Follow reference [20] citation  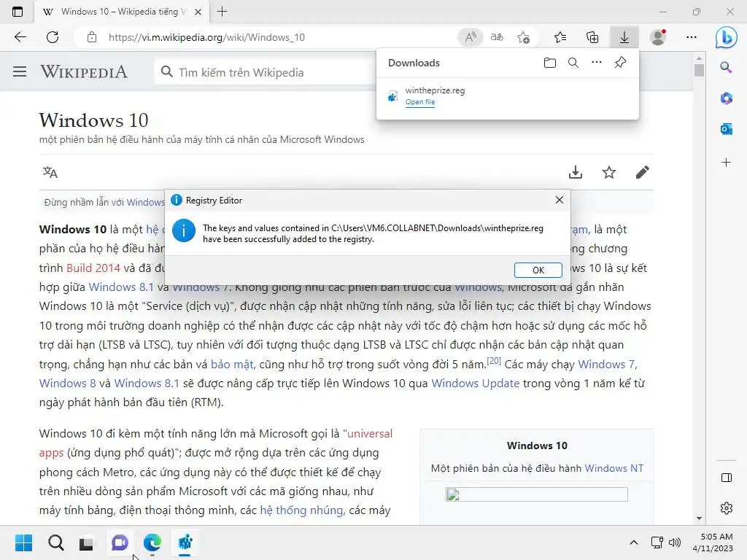(494, 360)
